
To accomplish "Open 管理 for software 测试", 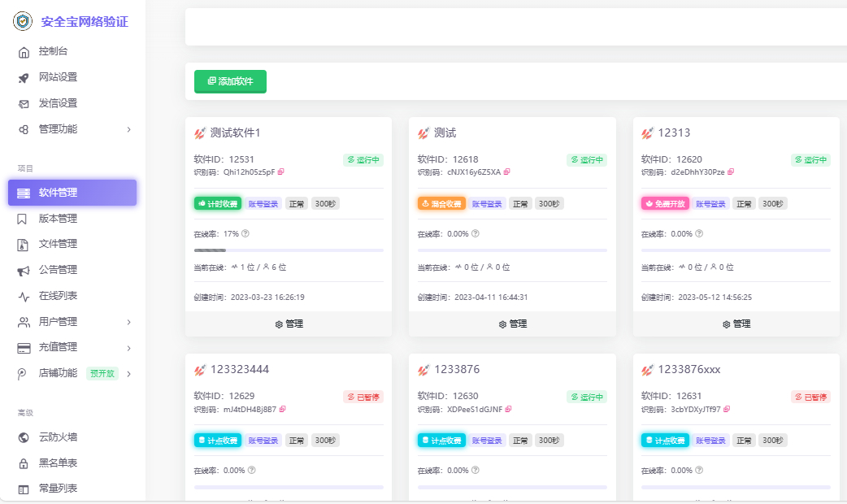I will pos(512,323).
